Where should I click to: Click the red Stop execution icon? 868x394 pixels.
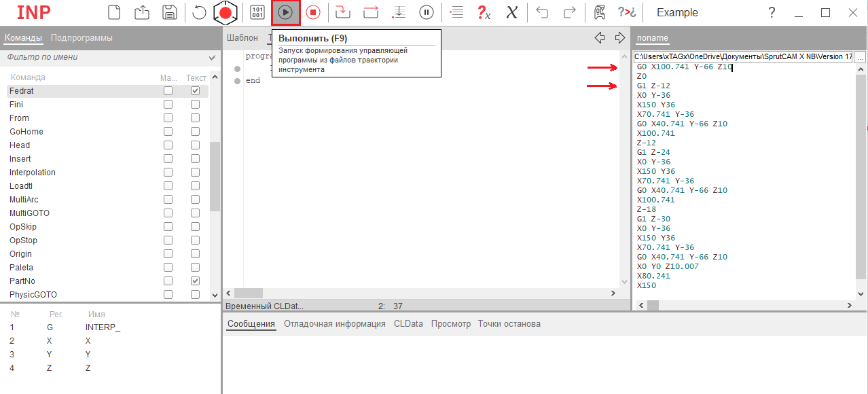[x=313, y=12]
